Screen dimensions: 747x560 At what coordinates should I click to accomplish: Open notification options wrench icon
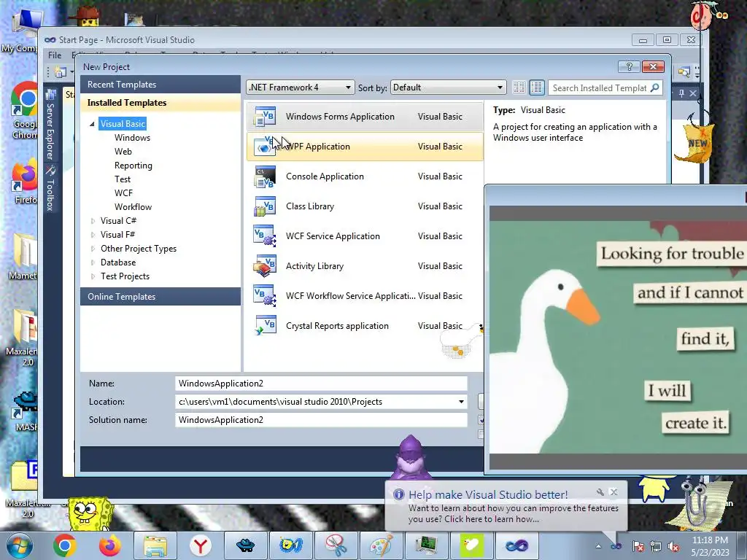pyautogui.click(x=600, y=492)
